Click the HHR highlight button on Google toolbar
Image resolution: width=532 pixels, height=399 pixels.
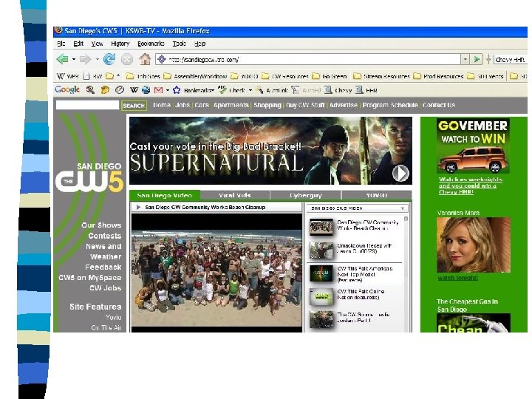[366, 90]
